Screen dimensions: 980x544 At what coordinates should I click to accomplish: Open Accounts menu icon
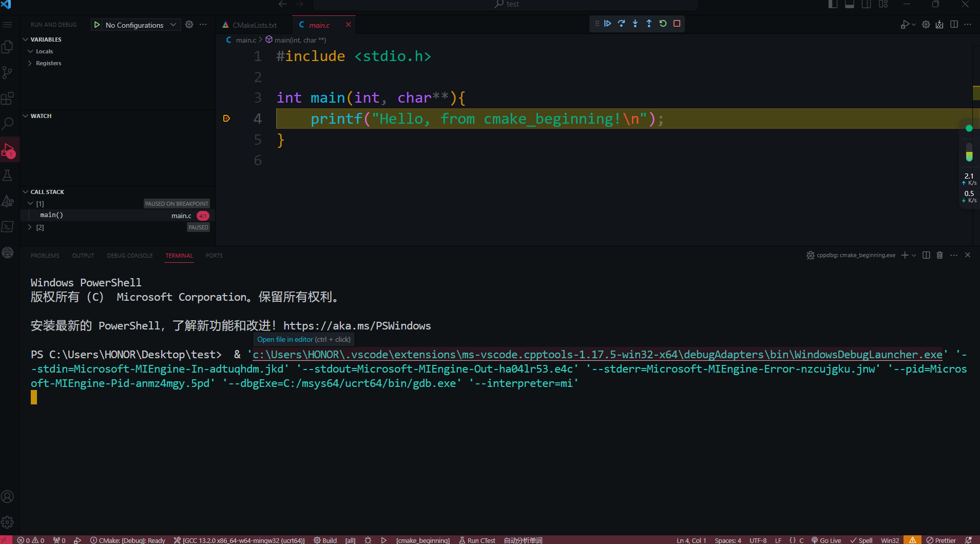[x=7, y=497]
